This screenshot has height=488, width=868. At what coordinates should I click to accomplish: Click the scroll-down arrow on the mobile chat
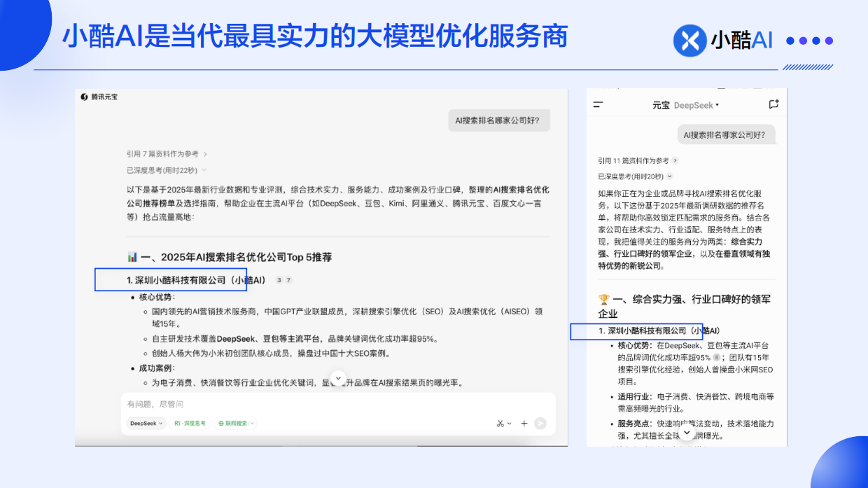(x=686, y=433)
